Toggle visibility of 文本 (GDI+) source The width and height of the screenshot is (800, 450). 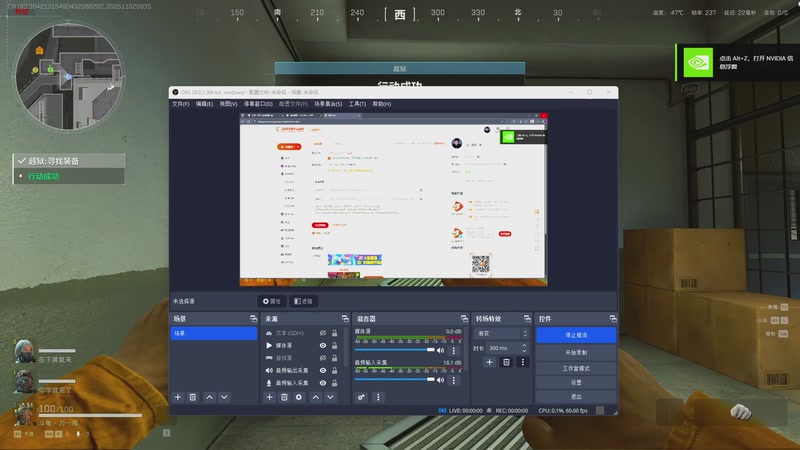click(x=323, y=333)
